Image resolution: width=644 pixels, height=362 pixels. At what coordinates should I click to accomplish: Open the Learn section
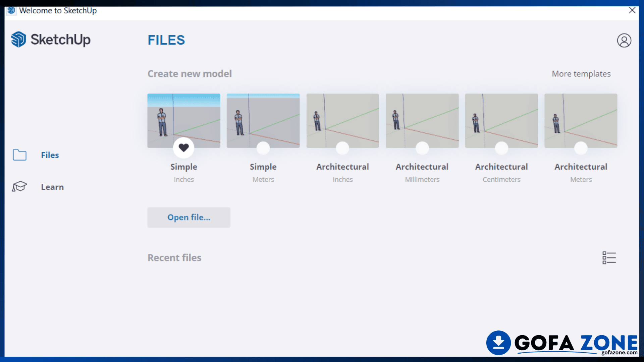pos(52,187)
